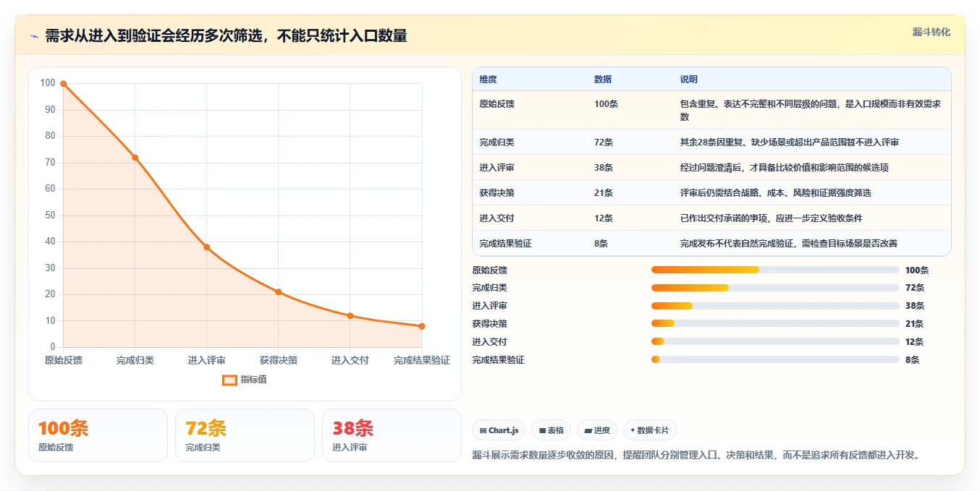
Task: Click the x-axis label 获得决策
Action: [279, 360]
